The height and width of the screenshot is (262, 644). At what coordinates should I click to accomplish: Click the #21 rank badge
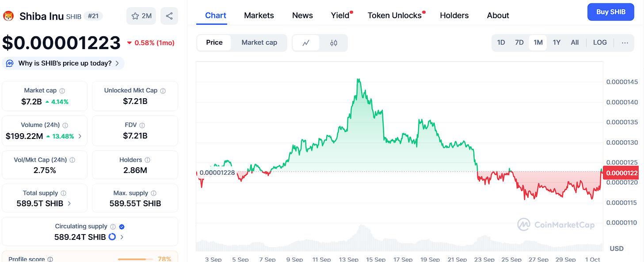pyautogui.click(x=93, y=16)
